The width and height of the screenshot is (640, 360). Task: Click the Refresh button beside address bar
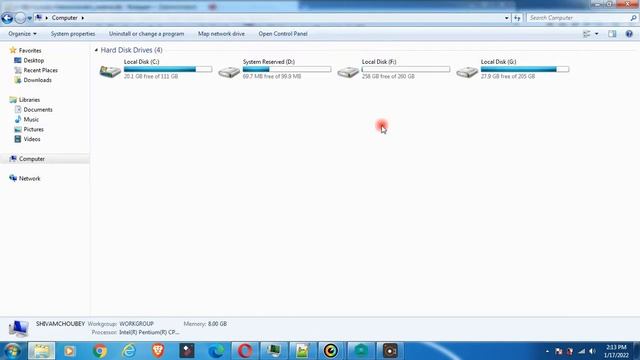pyautogui.click(x=517, y=18)
